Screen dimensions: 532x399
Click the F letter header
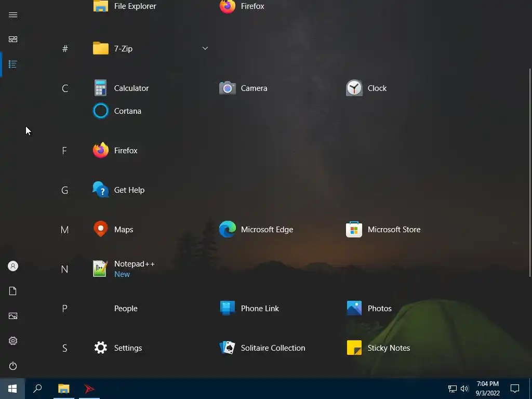(x=64, y=151)
